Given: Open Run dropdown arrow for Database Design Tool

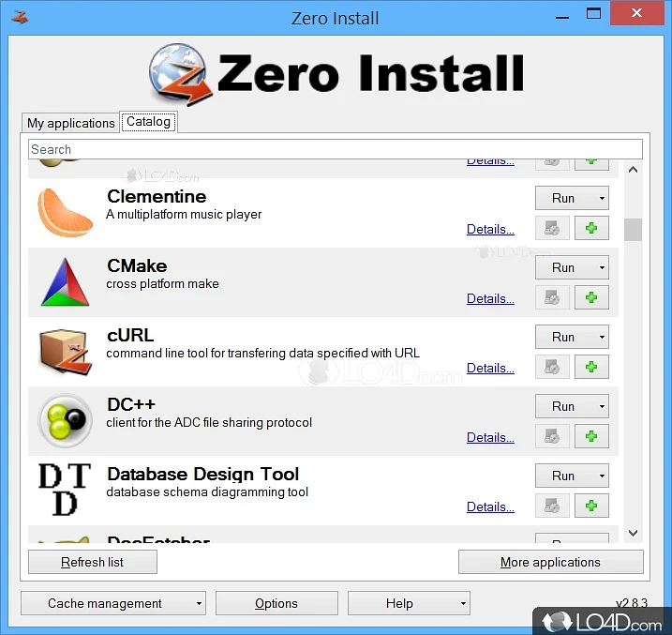Looking at the screenshot, I should 602,476.
